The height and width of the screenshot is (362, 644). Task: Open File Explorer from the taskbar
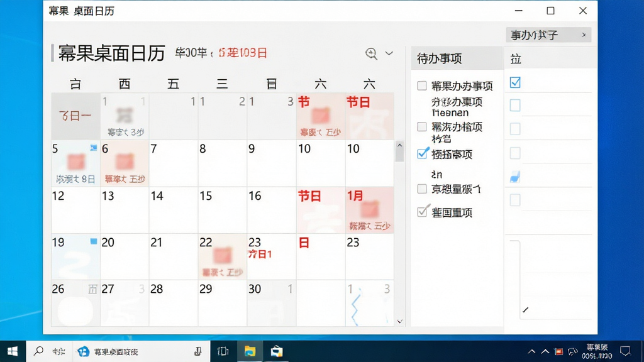point(250,351)
